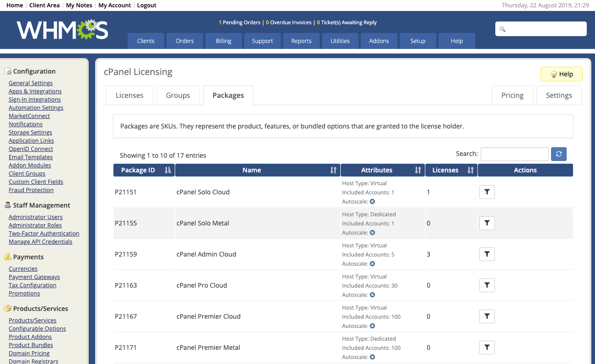Open General Settings in sidebar
The height and width of the screenshot is (364, 595).
point(31,83)
